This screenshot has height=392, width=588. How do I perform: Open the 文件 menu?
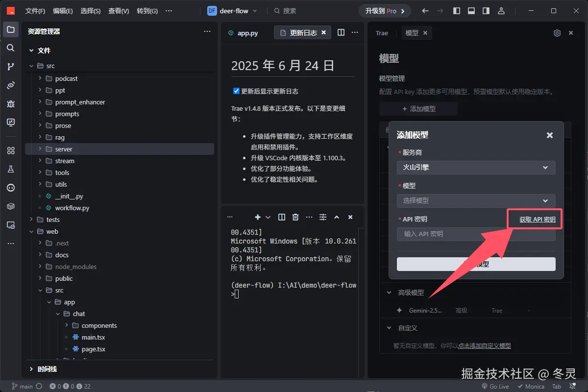[x=34, y=10]
